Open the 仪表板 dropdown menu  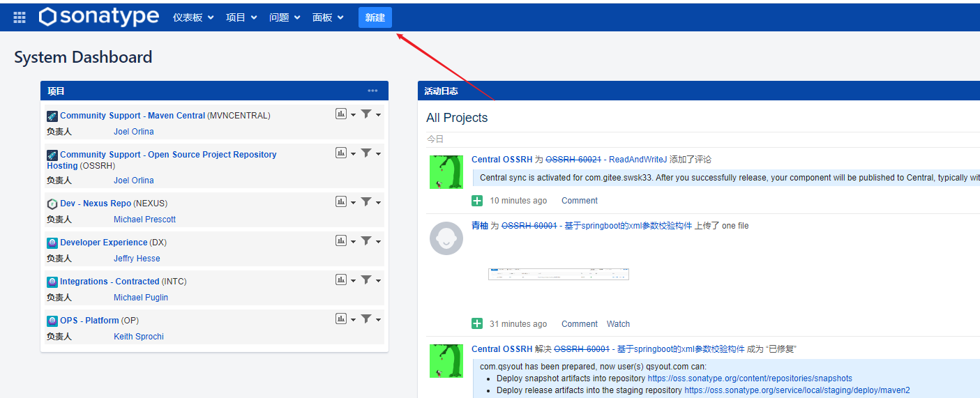pos(193,17)
